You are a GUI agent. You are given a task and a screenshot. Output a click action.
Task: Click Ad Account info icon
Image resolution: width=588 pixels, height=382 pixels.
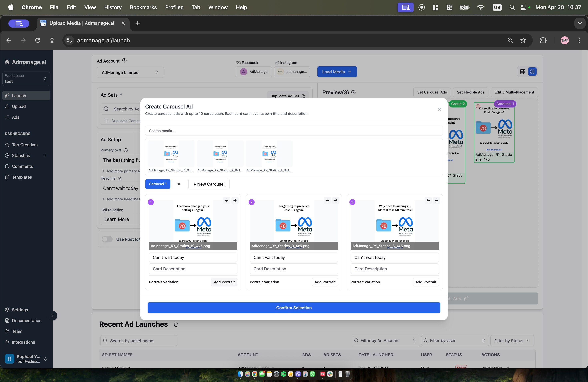(125, 61)
